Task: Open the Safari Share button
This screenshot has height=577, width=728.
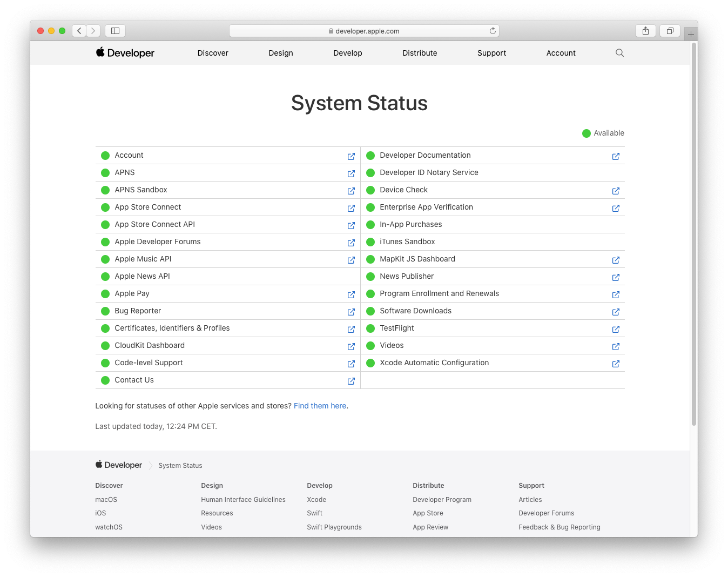Action: click(x=645, y=31)
